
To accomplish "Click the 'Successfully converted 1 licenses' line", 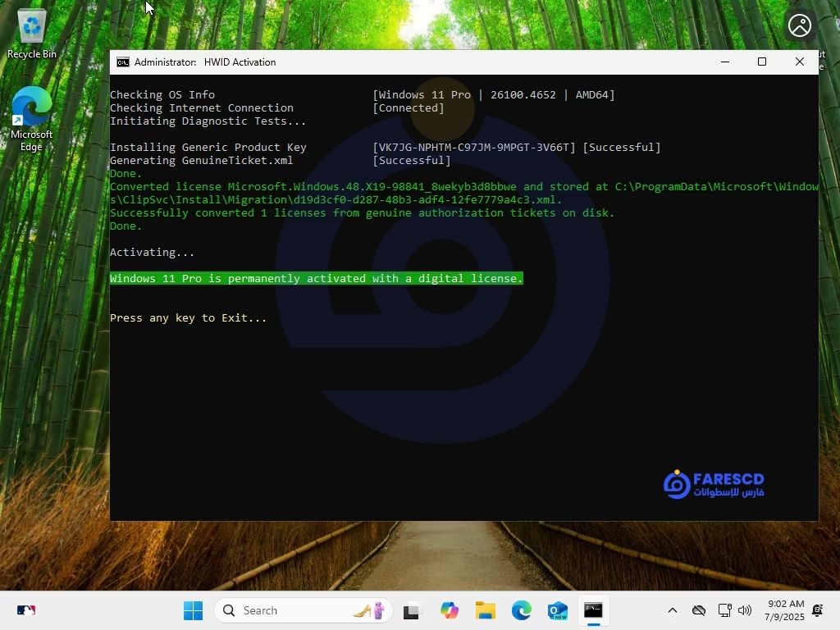I will point(362,212).
